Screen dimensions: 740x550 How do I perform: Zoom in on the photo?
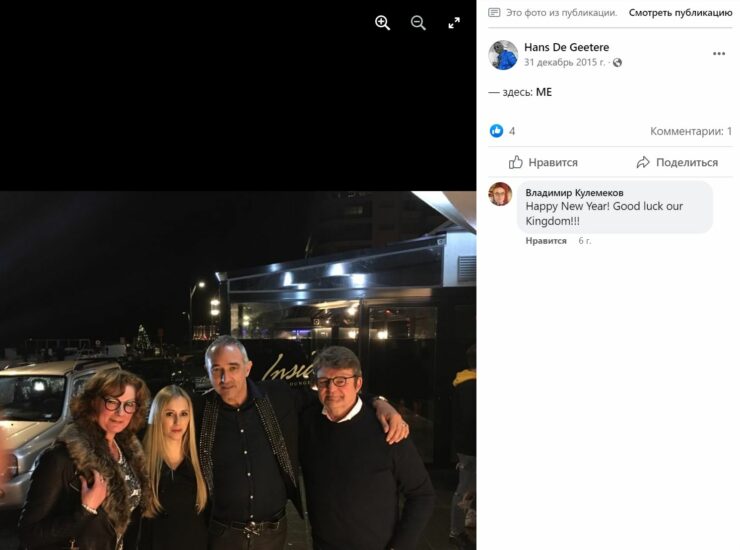(382, 23)
